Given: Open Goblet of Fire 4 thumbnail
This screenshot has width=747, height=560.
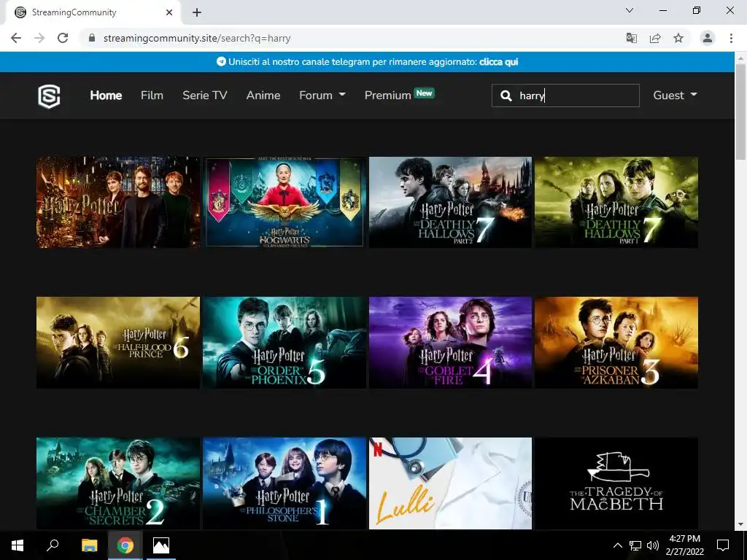Looking at the screenshot, I should (x=450, y=343).
